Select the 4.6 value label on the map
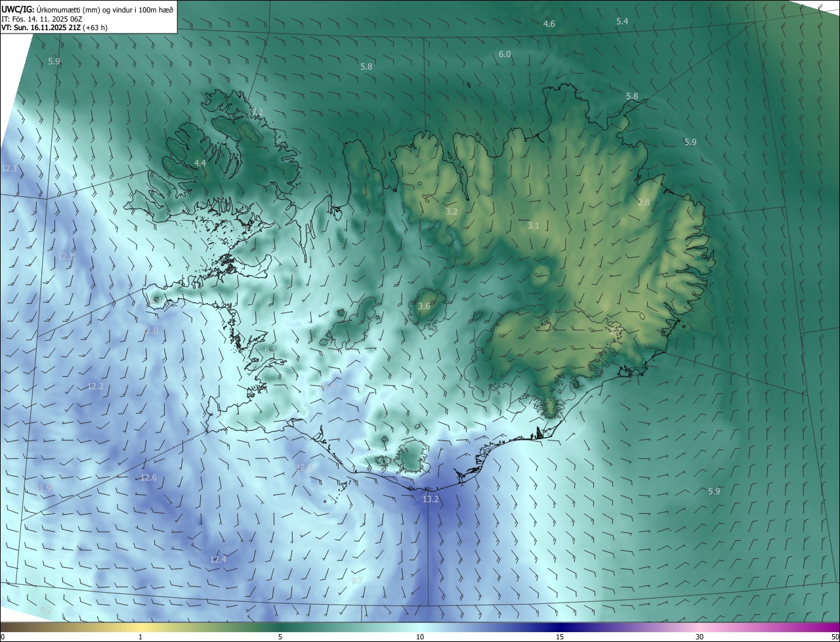Image resolution: width=840 pixels, height=642 pixels. click(549, 24)
